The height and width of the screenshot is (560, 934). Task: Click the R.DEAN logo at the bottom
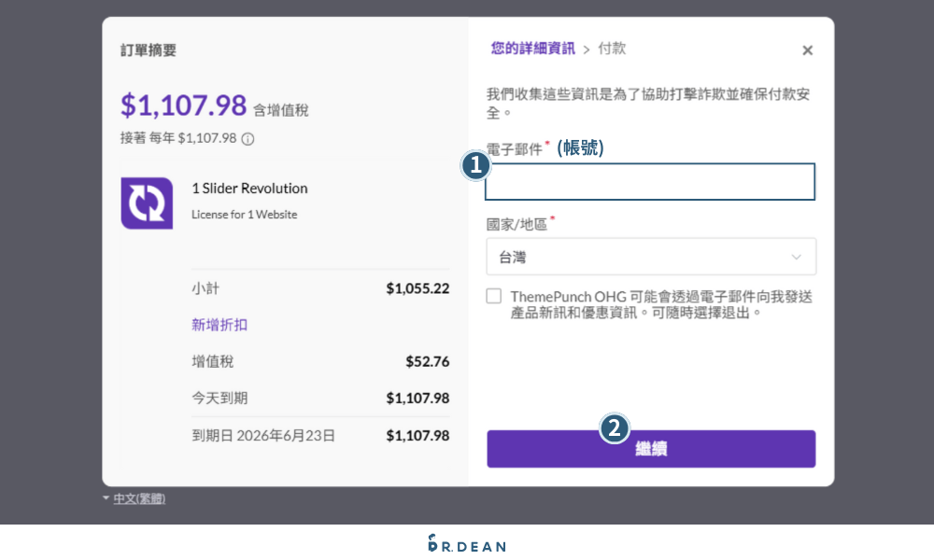coord(465,545)
